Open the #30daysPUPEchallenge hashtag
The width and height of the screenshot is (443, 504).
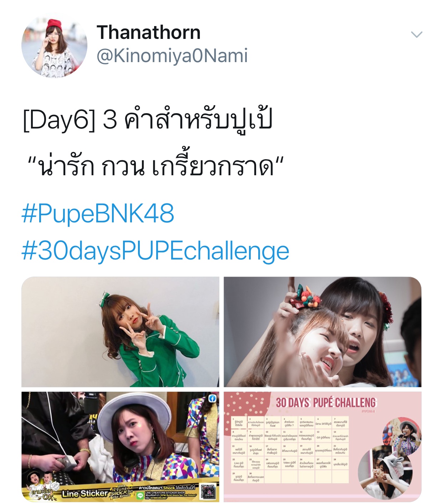point(155,251)
